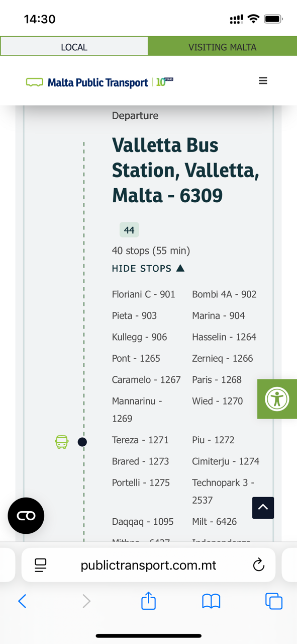Tap the green bus icon on route line
This screenshot has width=297, height=644.
(62, 442)
